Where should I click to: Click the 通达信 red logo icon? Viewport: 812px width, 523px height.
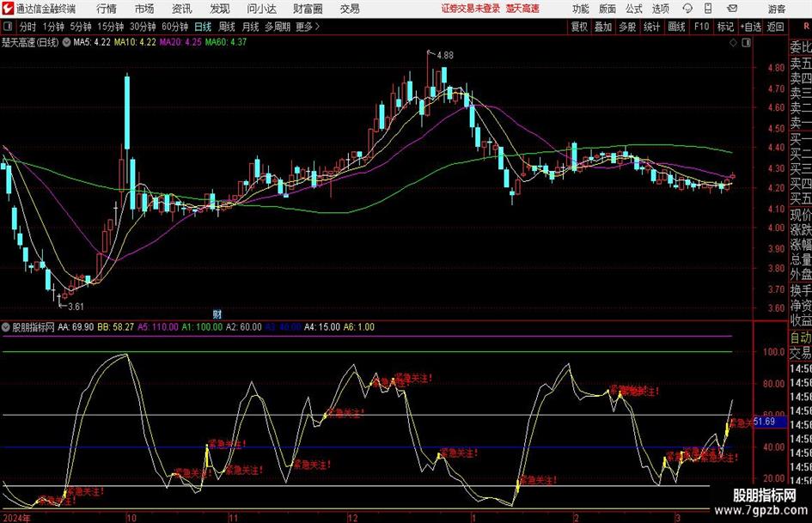pos(7,9)
